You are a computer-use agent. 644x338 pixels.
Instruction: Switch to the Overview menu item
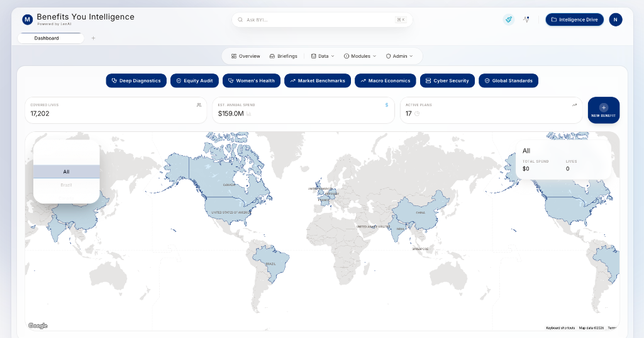click(245, 56)
